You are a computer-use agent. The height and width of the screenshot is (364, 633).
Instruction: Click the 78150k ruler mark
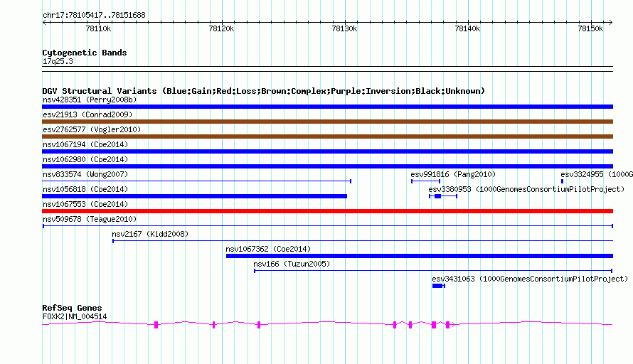pyautogui.click(x=590, y=28)
